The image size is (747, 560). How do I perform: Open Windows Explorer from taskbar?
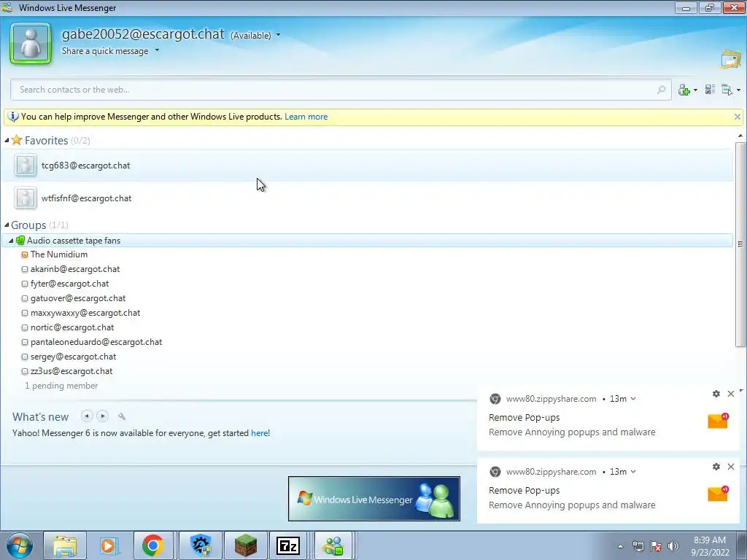(x=65, y=545)
